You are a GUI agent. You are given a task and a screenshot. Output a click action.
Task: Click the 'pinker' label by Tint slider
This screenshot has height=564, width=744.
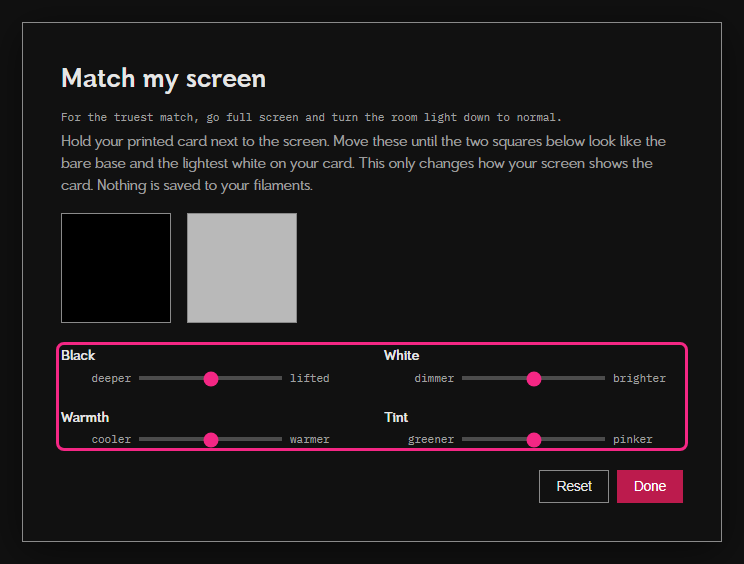point(632,440)
